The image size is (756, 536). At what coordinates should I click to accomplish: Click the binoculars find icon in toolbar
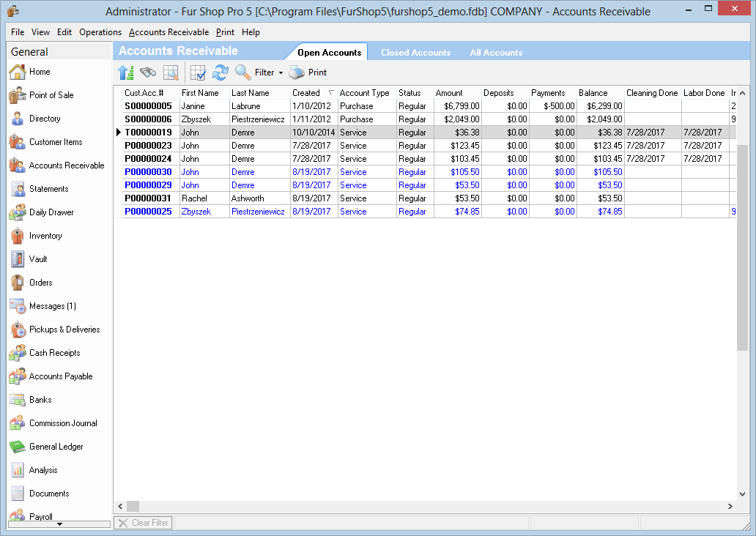148,72
